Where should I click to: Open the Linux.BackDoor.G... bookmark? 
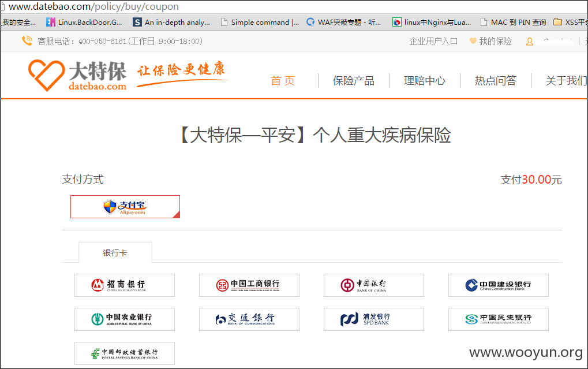pos(84,22)
